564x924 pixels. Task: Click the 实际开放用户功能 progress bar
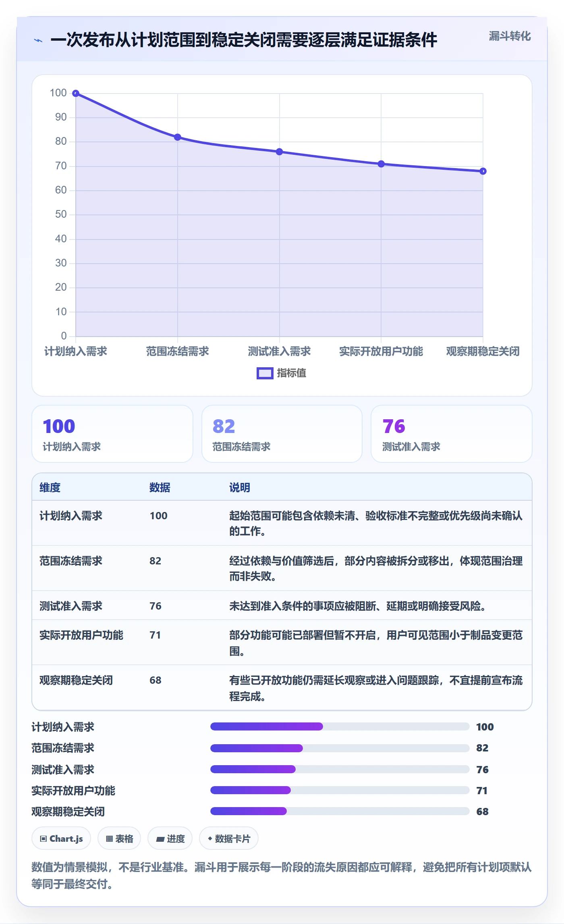[340, 790]
